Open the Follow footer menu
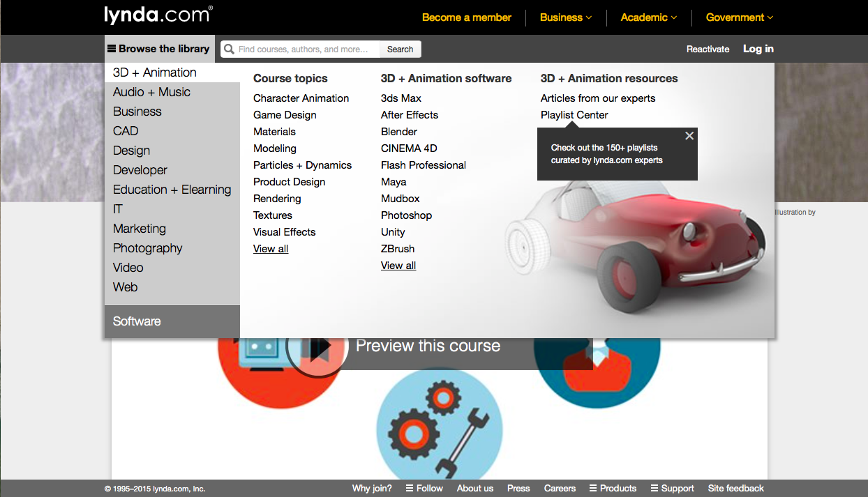 pyautogui.click(x=424, y=489)
